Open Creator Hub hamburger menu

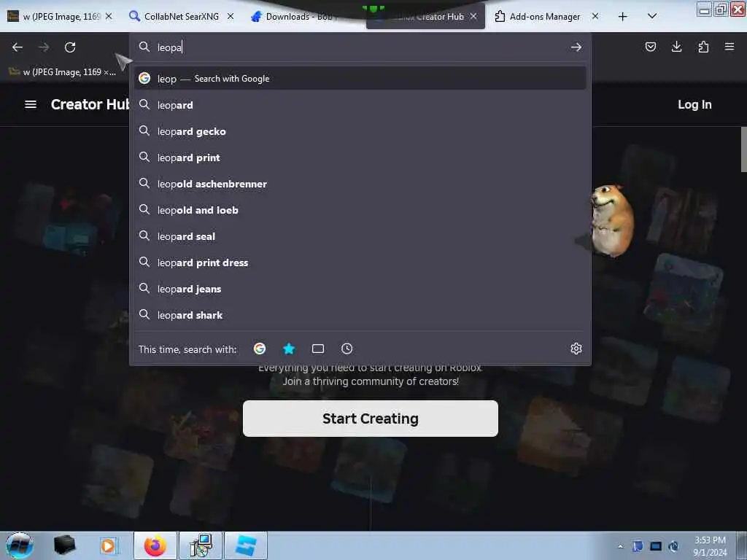point(31,104)
